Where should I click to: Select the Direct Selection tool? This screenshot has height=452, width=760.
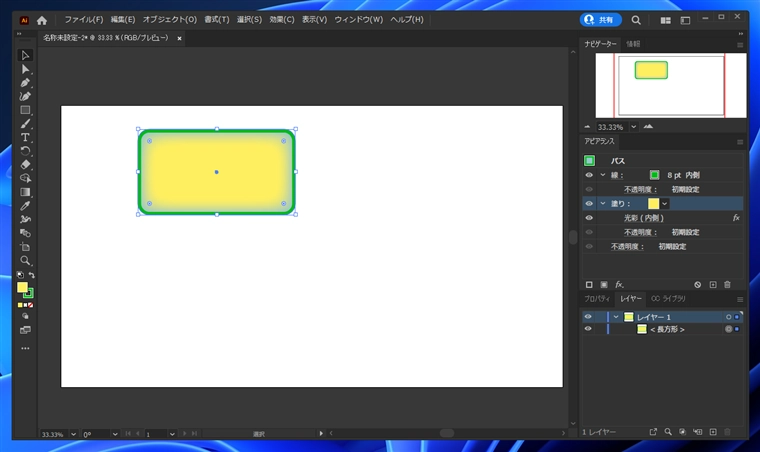(x=25, y=69)
